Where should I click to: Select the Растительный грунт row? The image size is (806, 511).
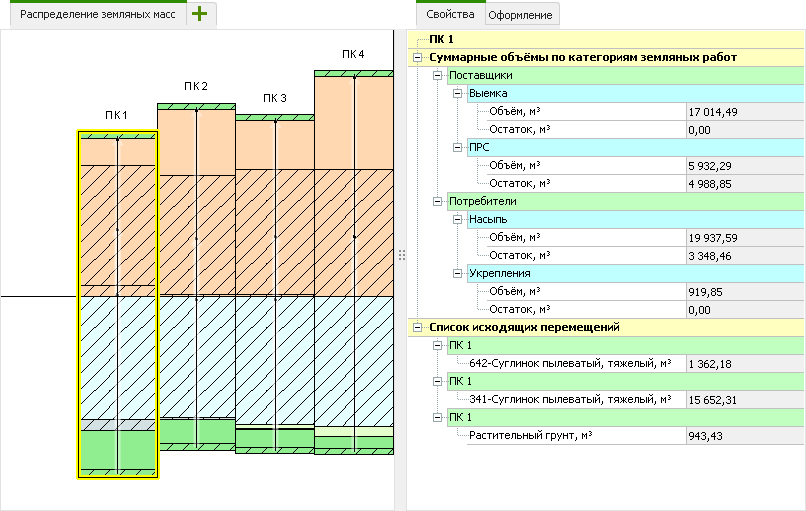pyautogui.click(x=570, y=436)
